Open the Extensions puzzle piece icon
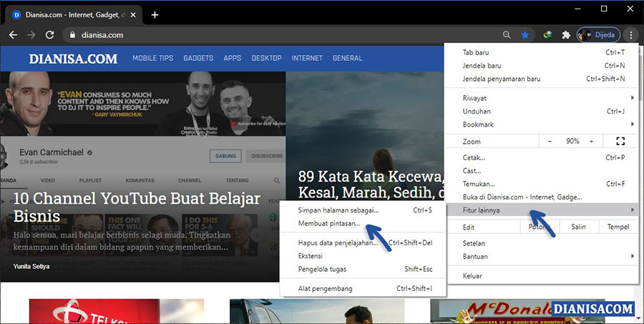Screen dimensions: 644x324 [566, 35]
